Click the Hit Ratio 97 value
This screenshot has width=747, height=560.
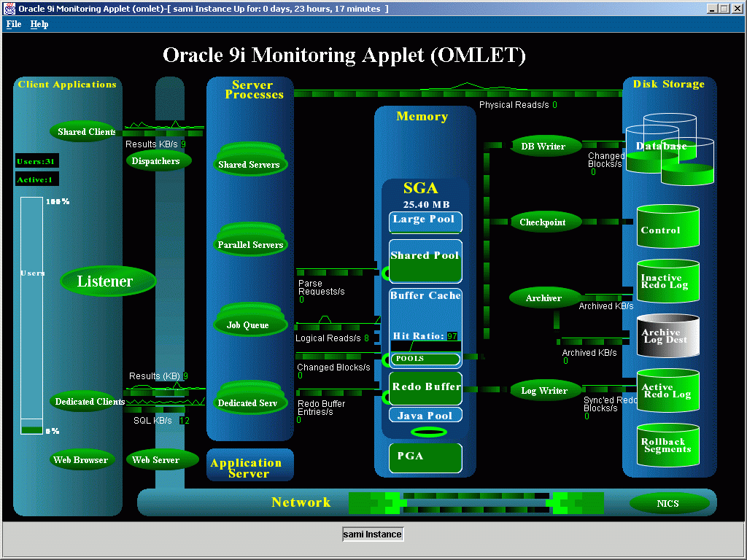(452, 336)
